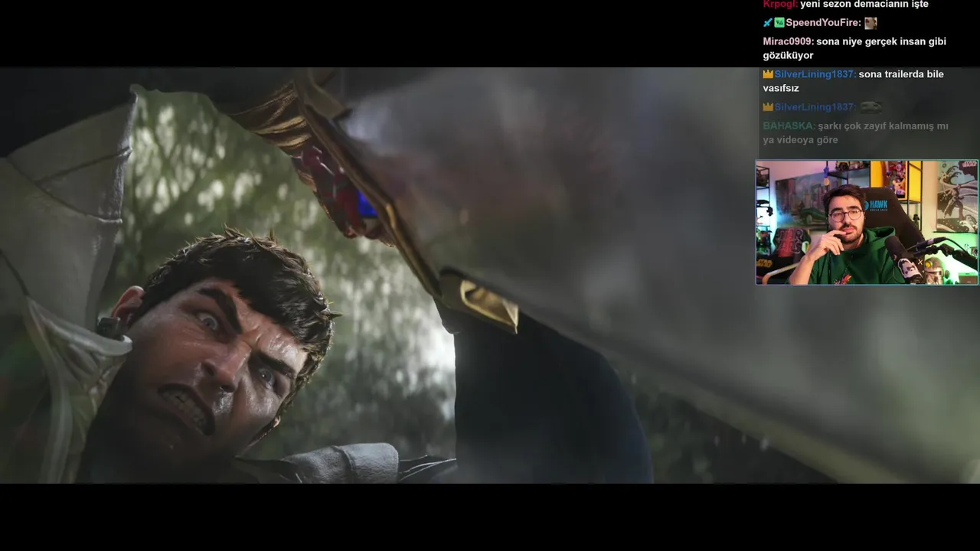The image size is (980, 551).
Task: Open SilverLining1837 username on the emote-only message
Action: (x=815, y=107)
